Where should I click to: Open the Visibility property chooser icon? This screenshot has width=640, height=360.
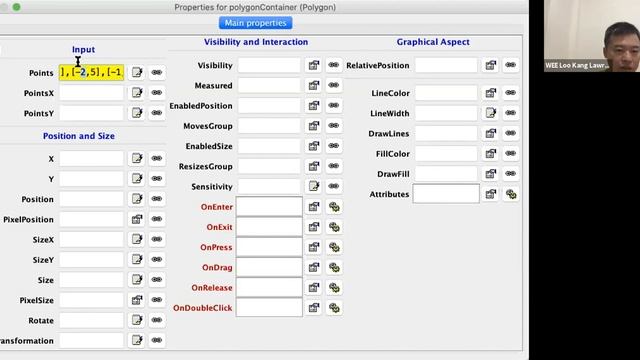313,65
